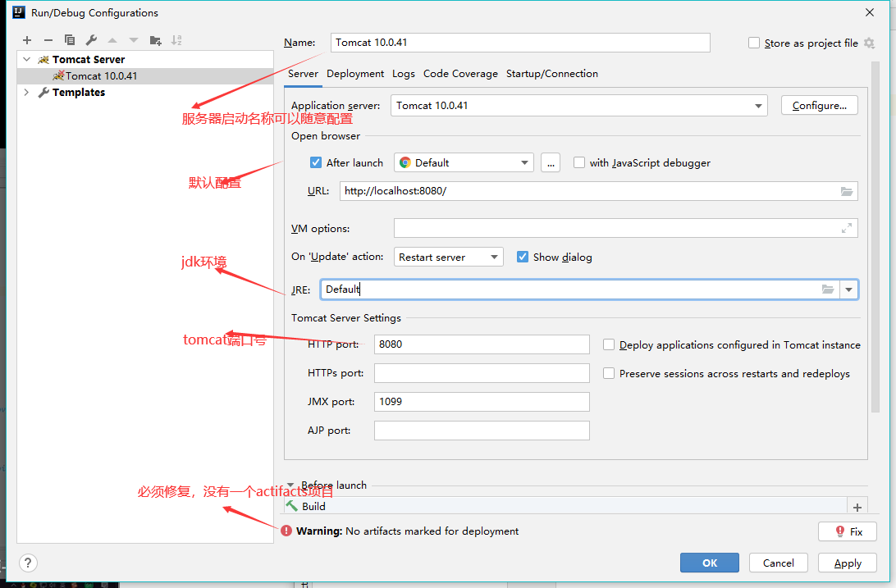Click warning error icon
Viewport: 896px width, 588px height.
coord(287,531)
